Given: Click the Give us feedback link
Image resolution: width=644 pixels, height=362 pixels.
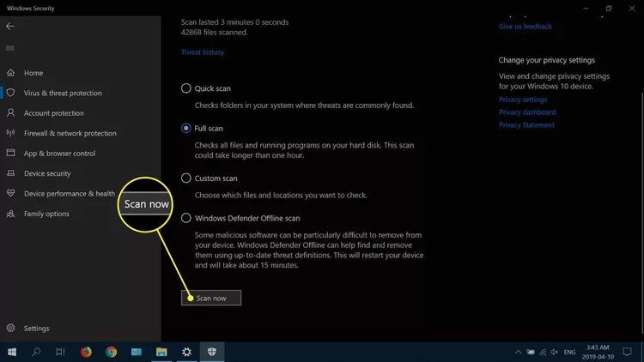Looking at the screenshot, I should pos(526,27).
